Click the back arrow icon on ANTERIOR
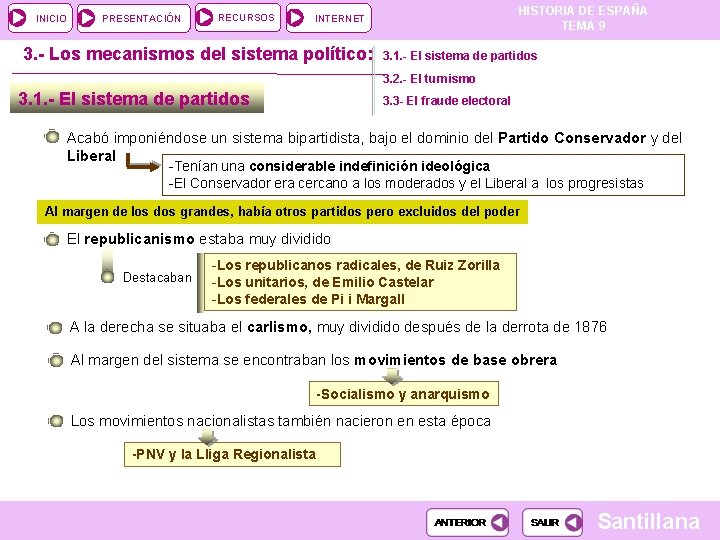 [499, 522]
